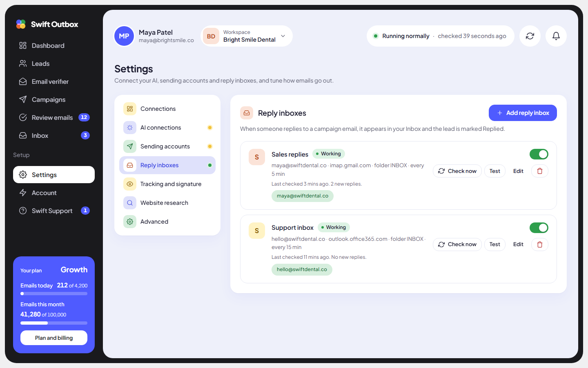
Task: Click the MP profile avatar
Action: click(x=124, y=36)
